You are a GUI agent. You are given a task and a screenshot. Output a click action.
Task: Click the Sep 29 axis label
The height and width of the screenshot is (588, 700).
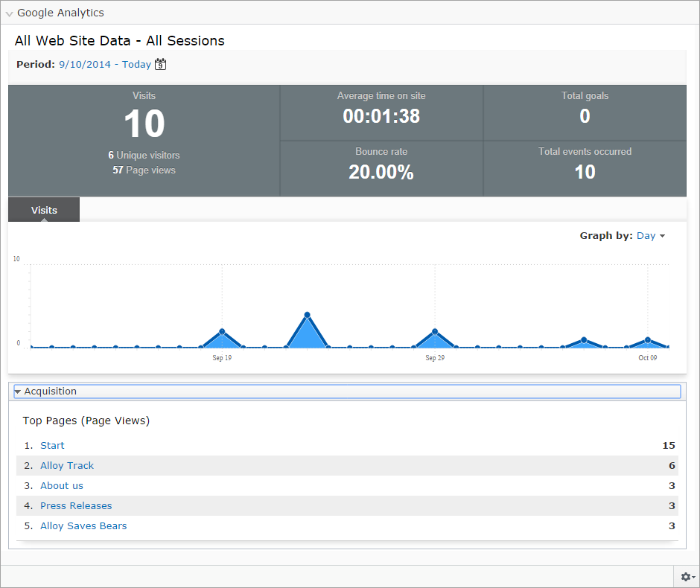click(435, 358)
